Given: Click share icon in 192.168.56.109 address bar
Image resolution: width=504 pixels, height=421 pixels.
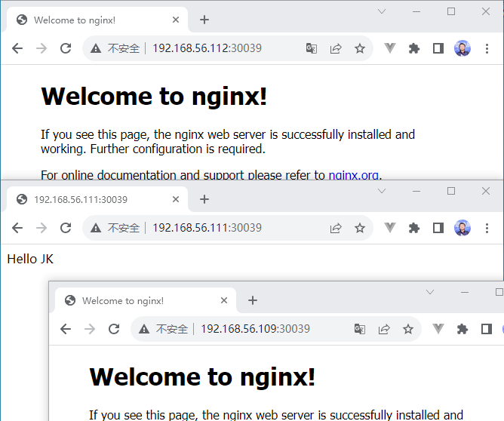Looking at the screenshot, I should tap(384, 329).
